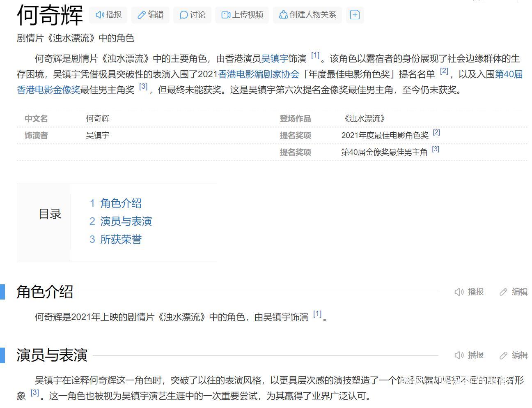This screenshot has height=408, width=532.
Task: Jump to 角色介绍 from the 目录
Action: point(121,203)
